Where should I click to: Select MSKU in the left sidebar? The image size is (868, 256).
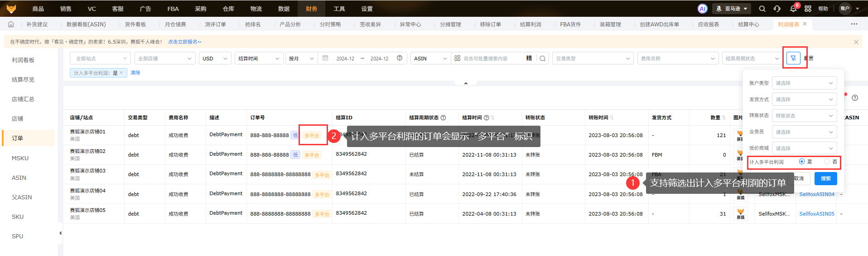click(x=20, y=158)
